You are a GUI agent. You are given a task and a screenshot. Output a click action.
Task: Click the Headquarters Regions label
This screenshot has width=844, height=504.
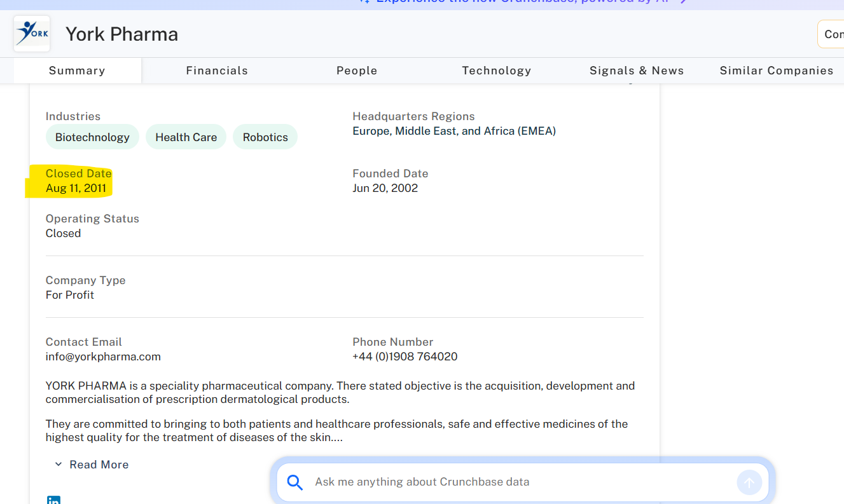point(413,116)
